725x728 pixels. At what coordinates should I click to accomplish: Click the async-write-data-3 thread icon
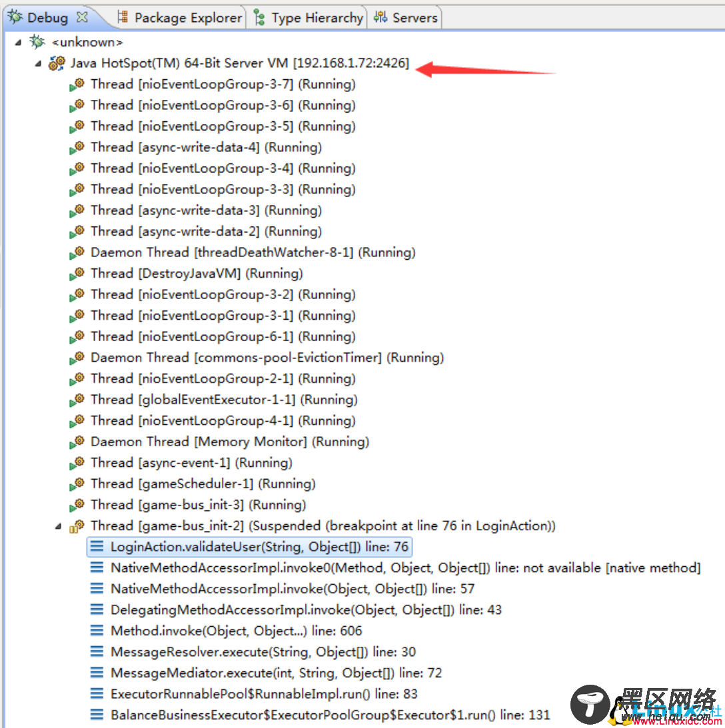77,210
